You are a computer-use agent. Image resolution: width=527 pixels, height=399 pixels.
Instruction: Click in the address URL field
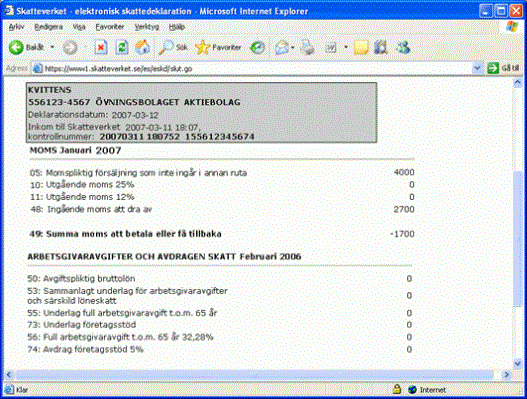[252, 69]
